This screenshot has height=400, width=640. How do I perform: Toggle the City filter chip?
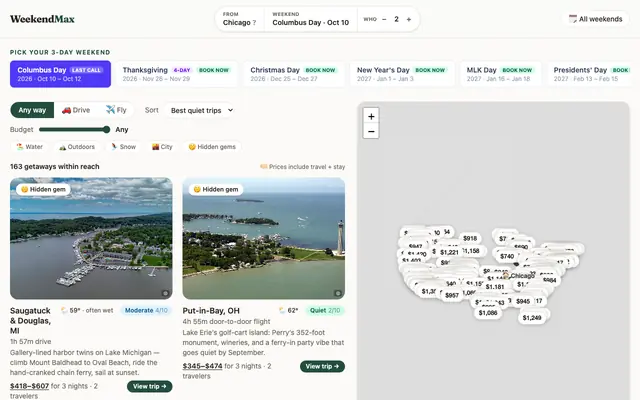pyautogui.click(x=162, y=147)
